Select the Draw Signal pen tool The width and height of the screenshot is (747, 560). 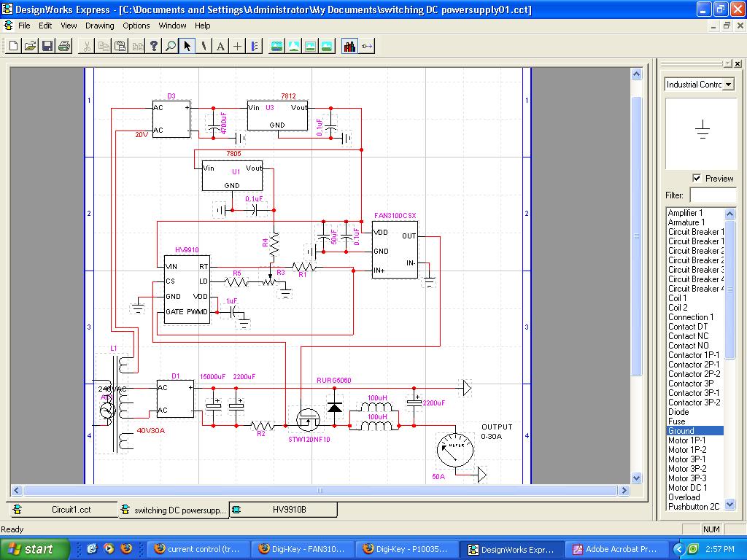pyautogui.click(x=204, y=46)
